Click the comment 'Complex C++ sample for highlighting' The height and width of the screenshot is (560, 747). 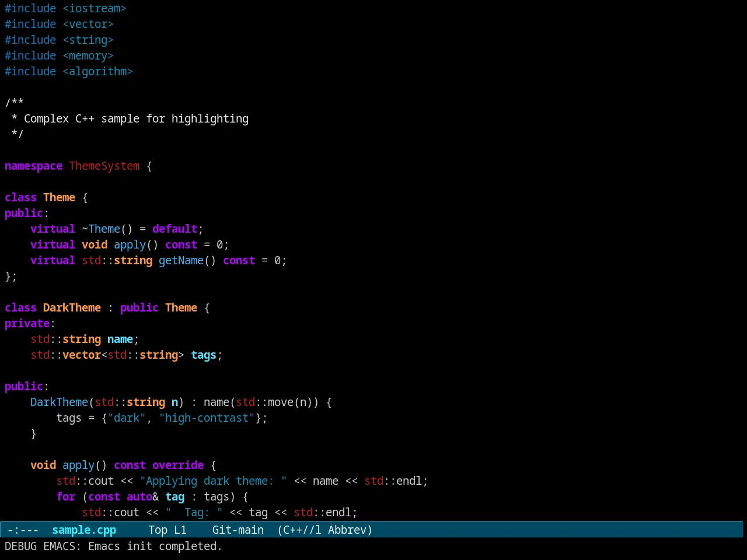pyautogui.click(x=136, y=118)
